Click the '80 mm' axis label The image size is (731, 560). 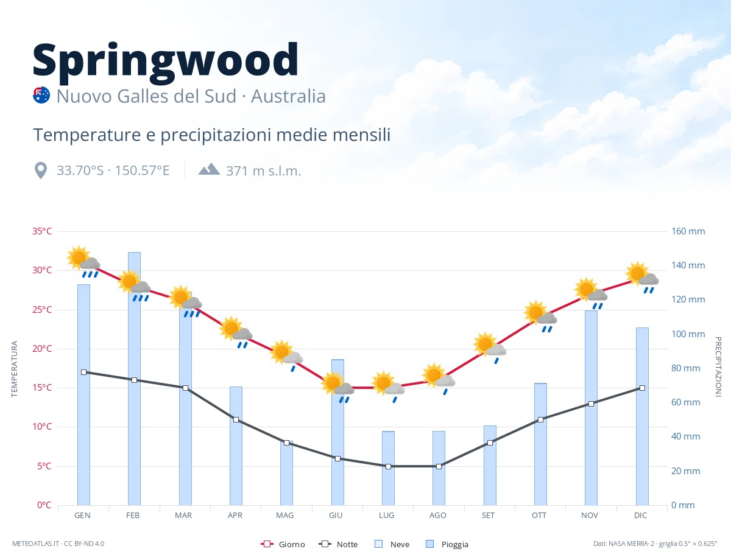coord(686,368)
